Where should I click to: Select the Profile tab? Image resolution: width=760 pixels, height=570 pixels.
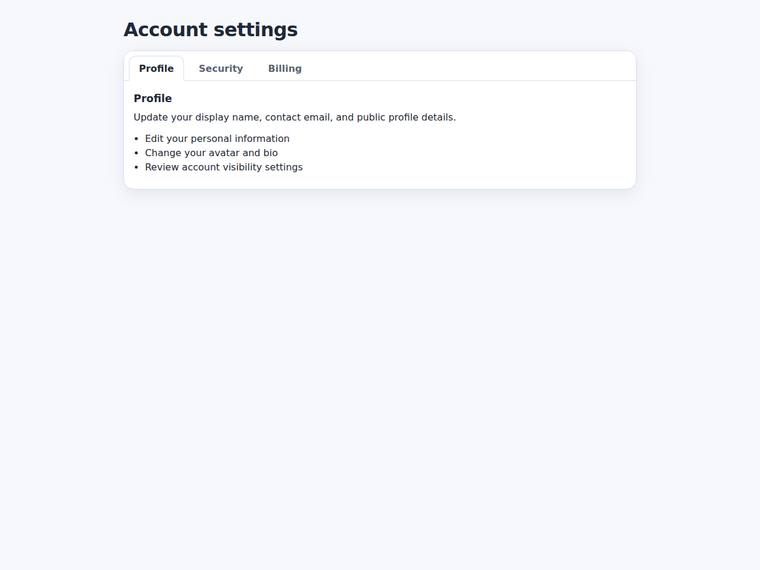(x=156, y=68)
